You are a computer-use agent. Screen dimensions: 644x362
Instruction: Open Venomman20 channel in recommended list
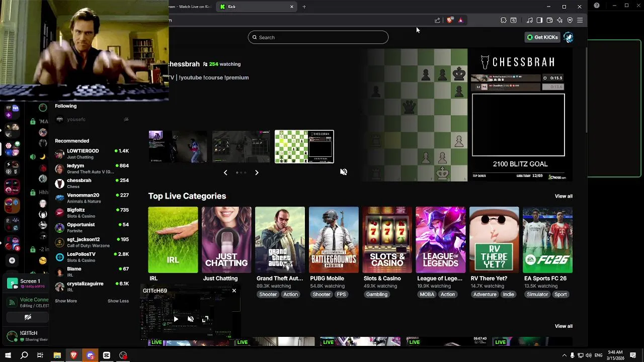[92, 198]
